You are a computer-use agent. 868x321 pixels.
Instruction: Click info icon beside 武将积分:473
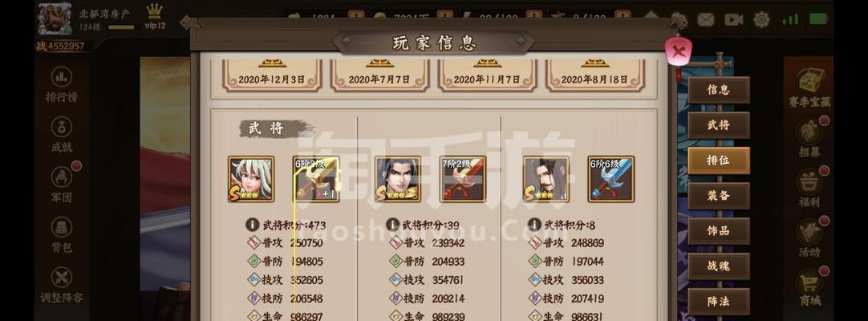pos(253,225)
